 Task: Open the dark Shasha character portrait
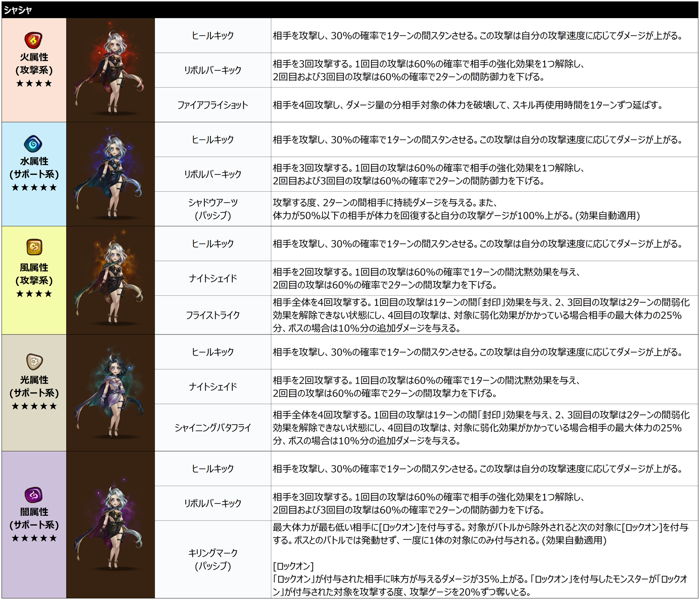(x=110, y=524)
